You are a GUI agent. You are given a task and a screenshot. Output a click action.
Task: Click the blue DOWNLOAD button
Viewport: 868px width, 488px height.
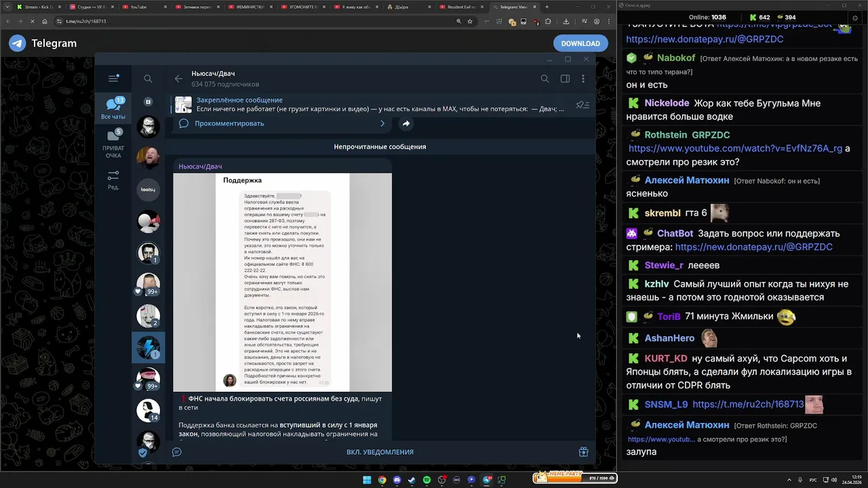pyautogui.click(x=580, y=43)
